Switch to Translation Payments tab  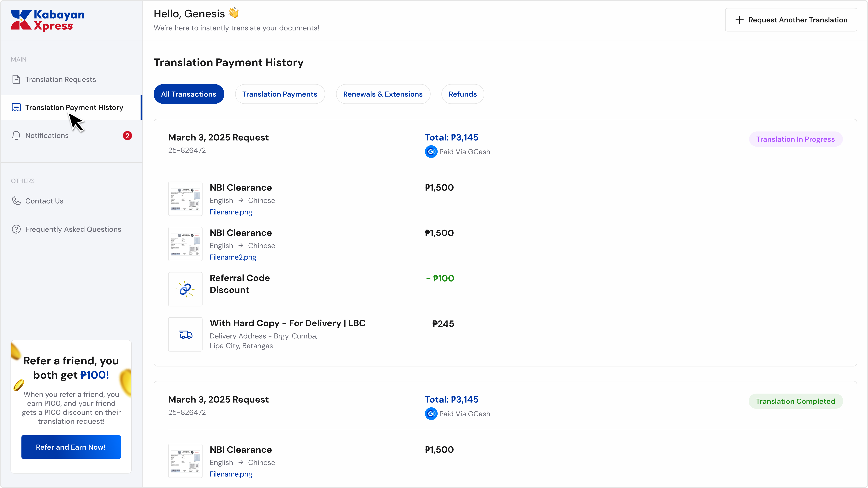[x=280, y=94]
